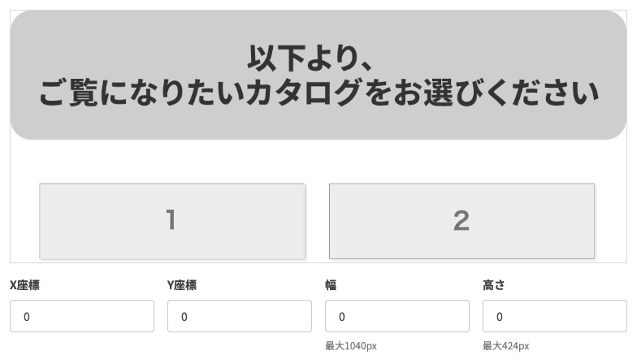Click the 幅 label
Image resolution: width=637 pixels, height=364 pixels.
pos(331,285)
